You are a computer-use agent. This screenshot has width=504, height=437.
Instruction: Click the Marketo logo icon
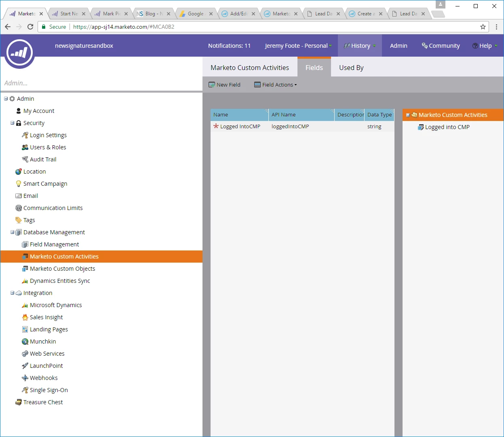pos(19,53)
